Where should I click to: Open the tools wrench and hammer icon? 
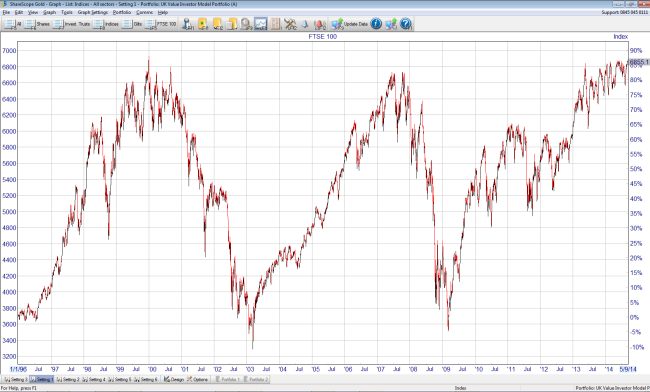tap(290, 24)
